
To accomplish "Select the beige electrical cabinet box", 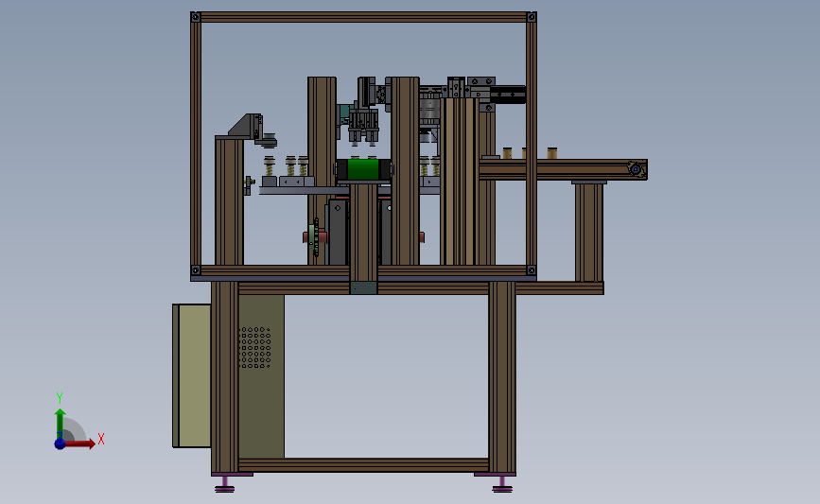I will pos(192,376).
